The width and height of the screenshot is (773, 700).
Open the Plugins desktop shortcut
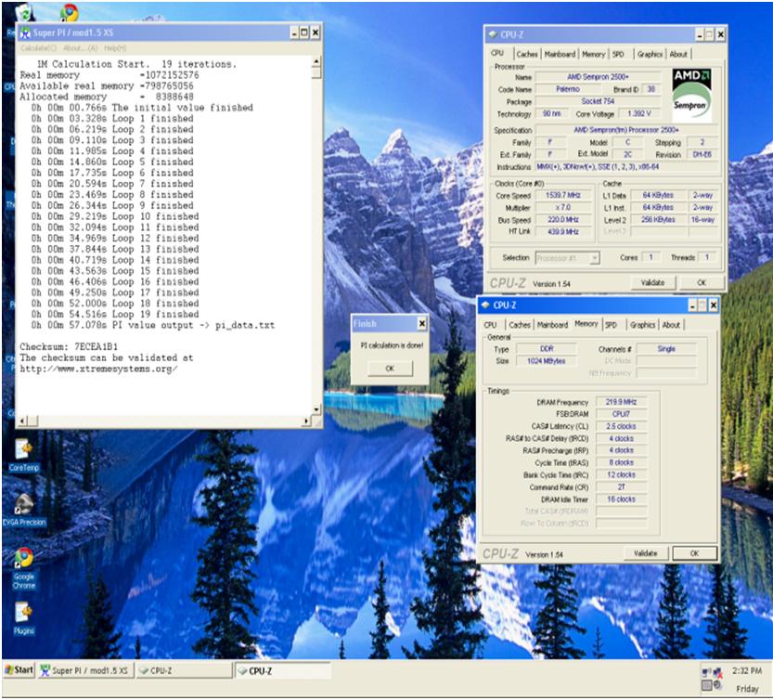[x=24, y=618]
